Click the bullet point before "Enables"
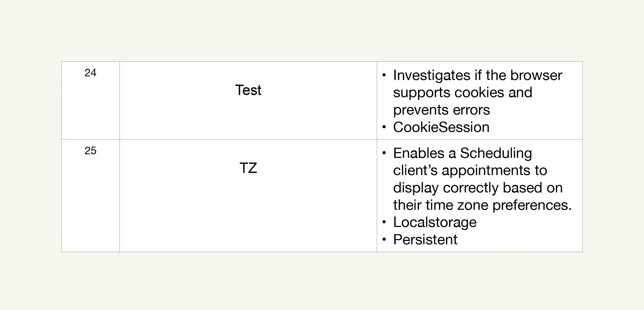644x310 pixels. [384, 153]
